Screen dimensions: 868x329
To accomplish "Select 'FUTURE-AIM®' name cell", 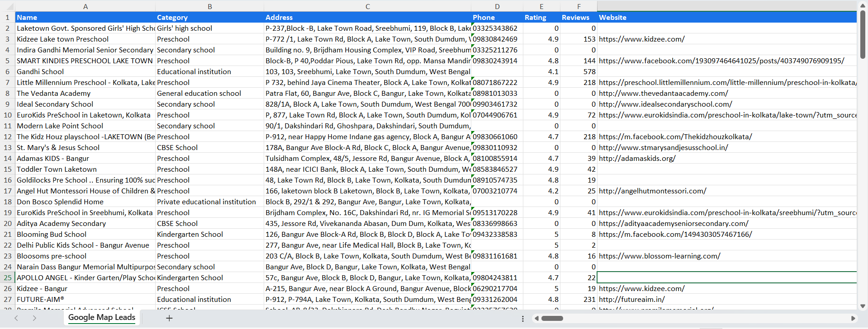I will click(x=85, y=299).
